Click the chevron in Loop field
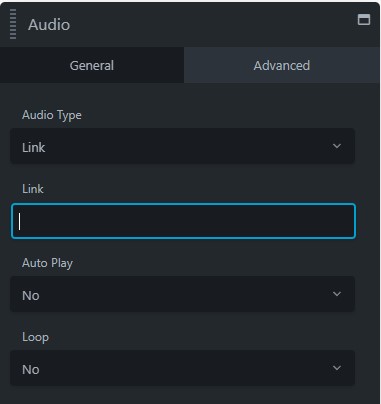381x404 pixels. pyautogui.click(x=337, y=368)
